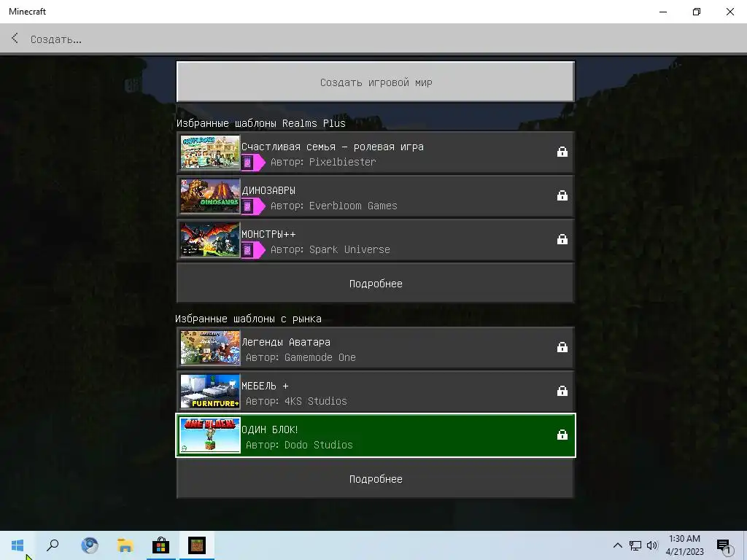Click the Создать игровой мир button
The image size is (747, 560).
pyautogui.click(x=376, y=82)
